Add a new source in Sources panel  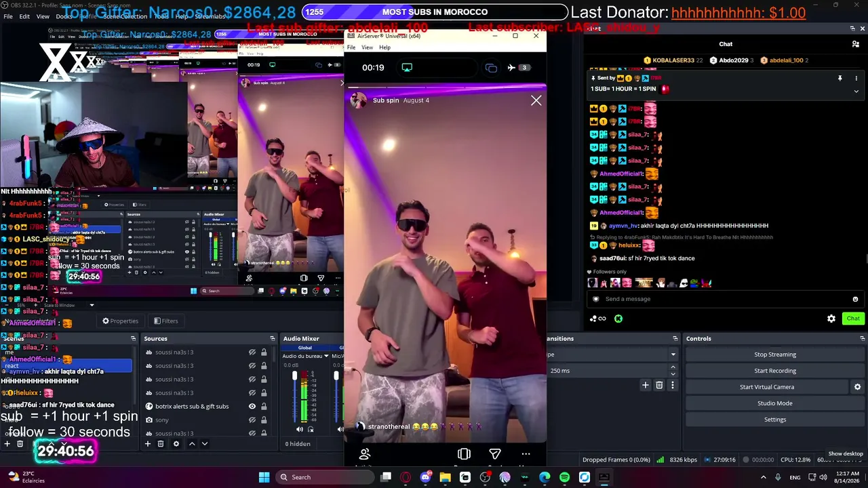147,444
